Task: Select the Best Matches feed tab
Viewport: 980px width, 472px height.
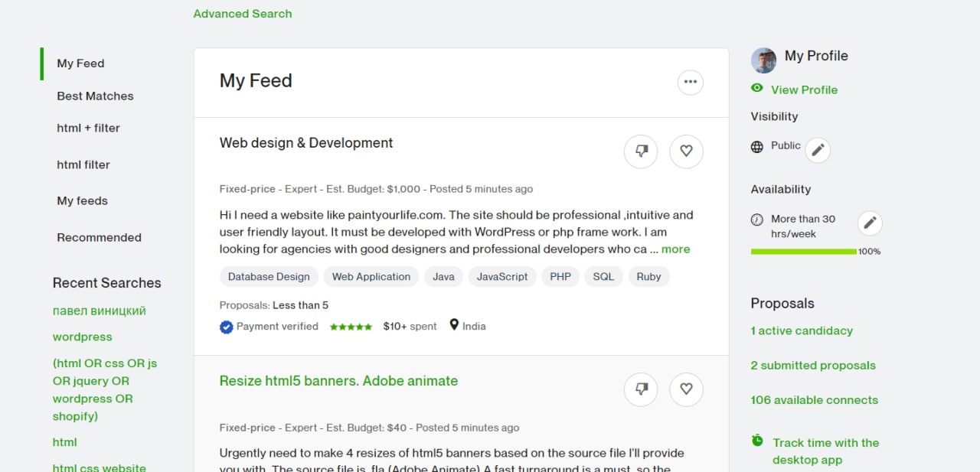Action: click(x=95, y=96)
